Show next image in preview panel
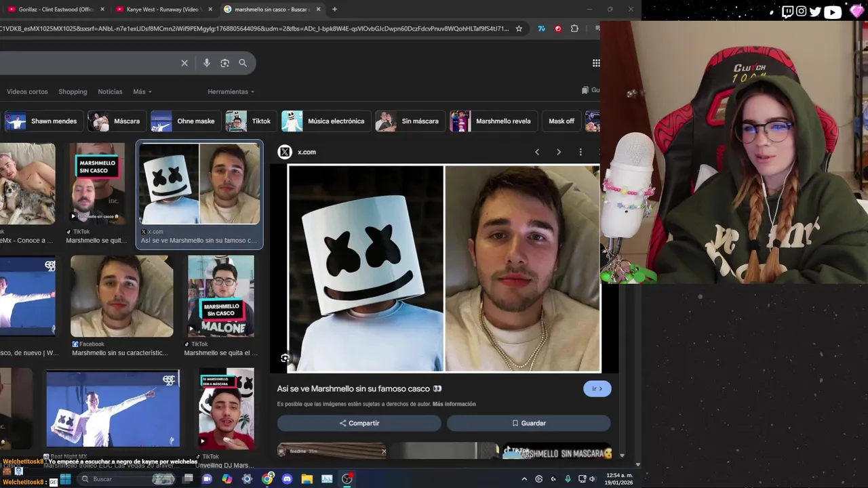 click(559, 152)
